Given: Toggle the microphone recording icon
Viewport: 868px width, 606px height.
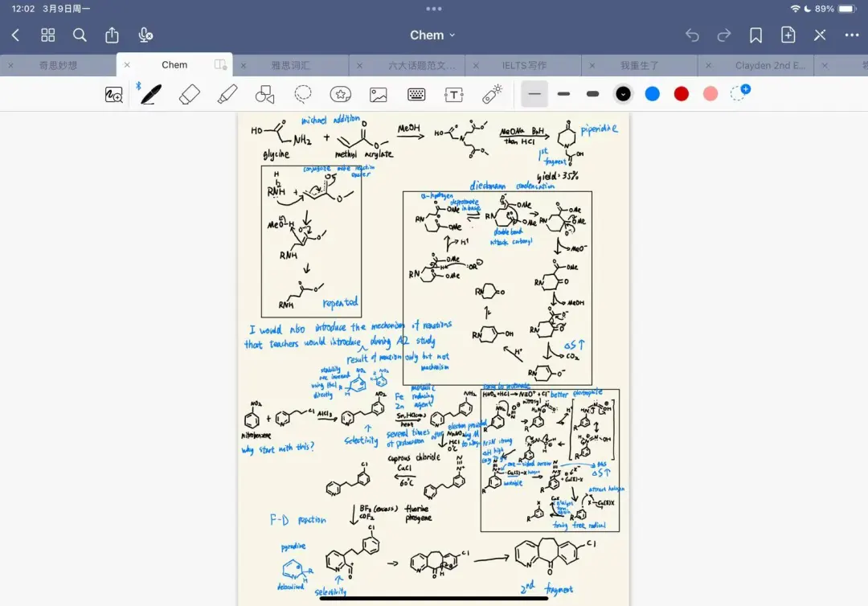Looking at the screenshot, I should coord(145,35).
